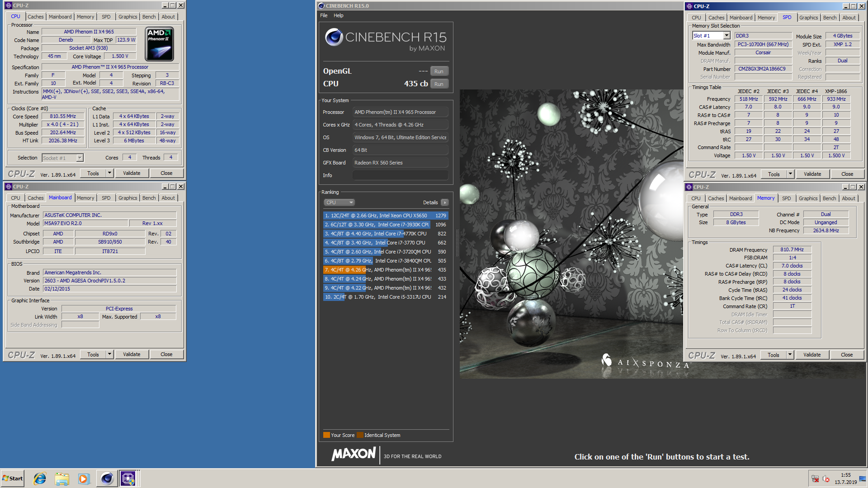Click the BIOS Version field 2603
Viewport: 868px width, 488px height.
(110, 281)
